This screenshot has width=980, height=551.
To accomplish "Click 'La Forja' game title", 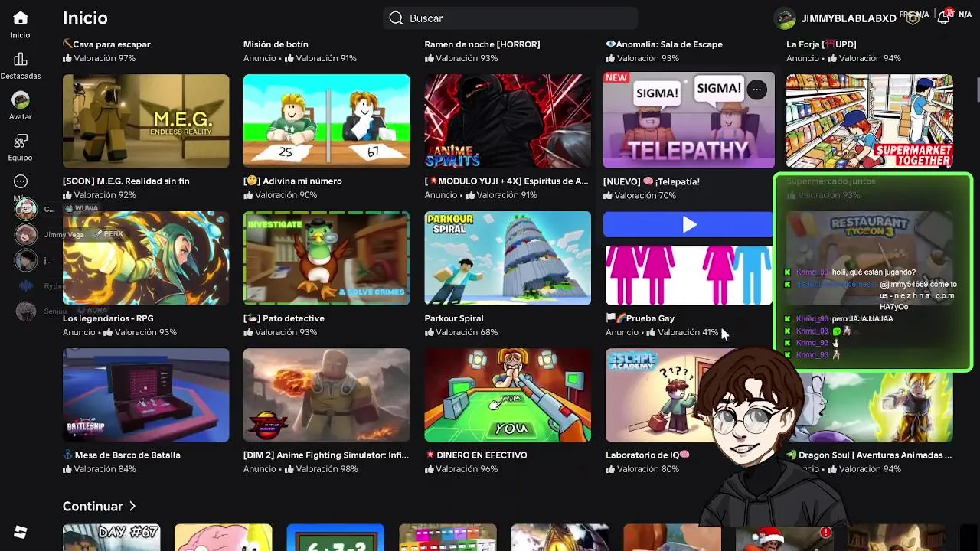I will pyautogui.click(x=822, y=44).
